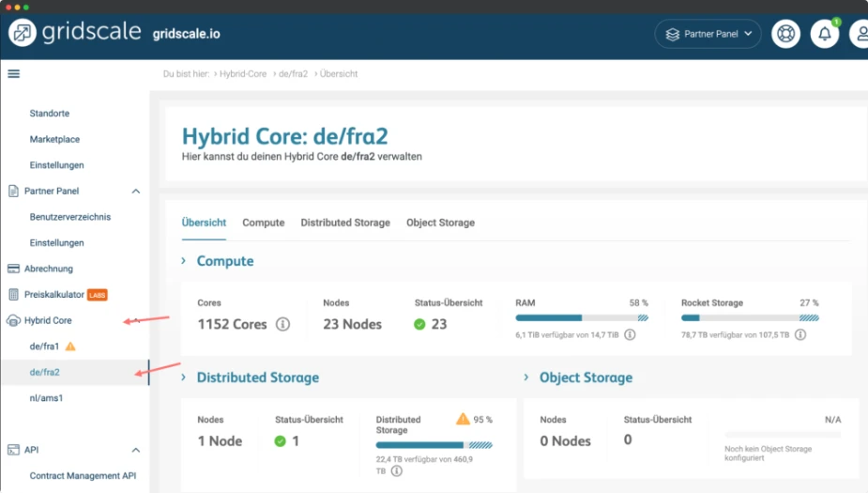Switch to the Übersicht tab

204,223
